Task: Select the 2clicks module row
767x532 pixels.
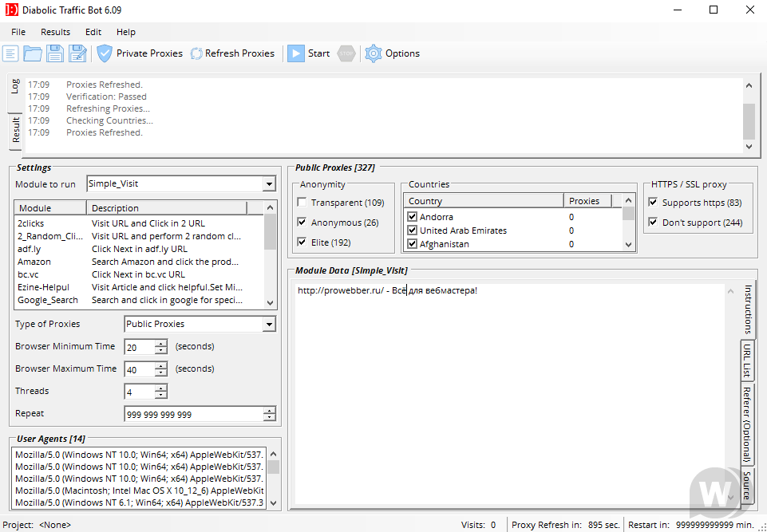Action: coord(139,223)
